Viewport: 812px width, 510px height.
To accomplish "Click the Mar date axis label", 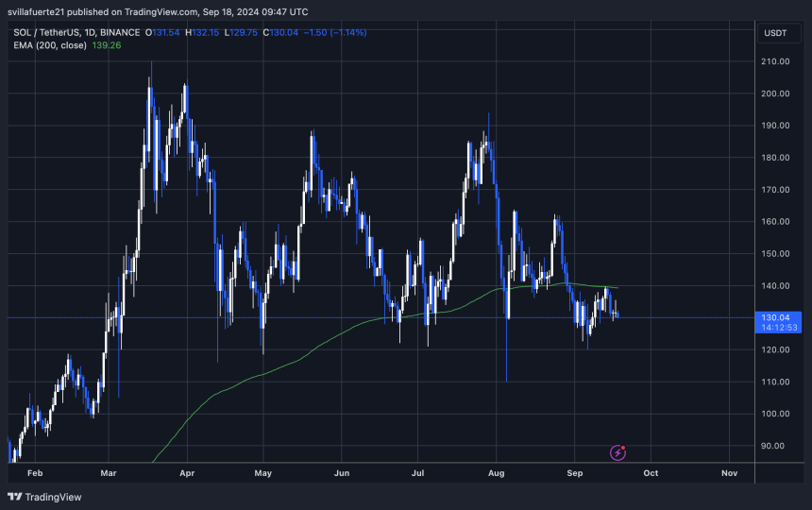I will (x=109, y=473).
